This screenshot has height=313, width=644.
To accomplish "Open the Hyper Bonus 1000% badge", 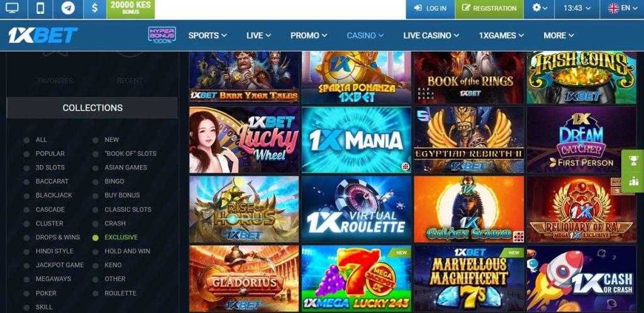I will (162, 35).
